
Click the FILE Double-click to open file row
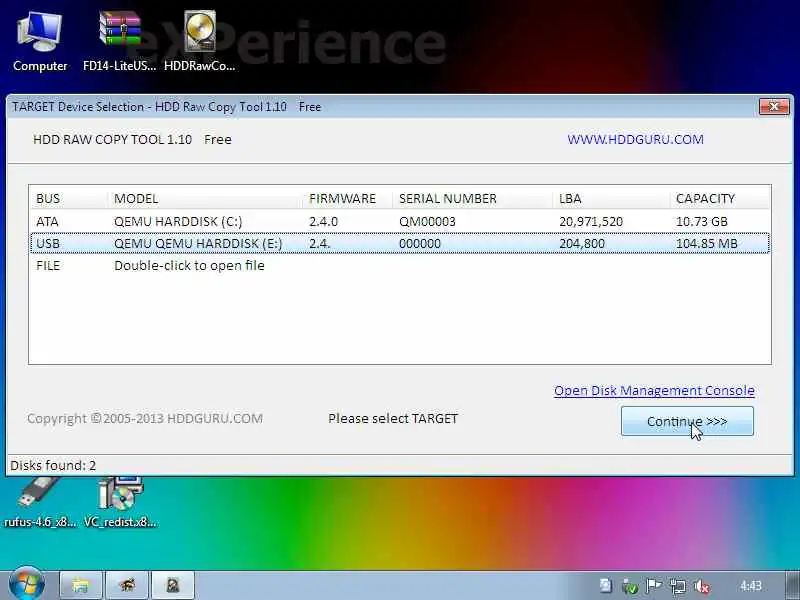click(x=399, y=265)
